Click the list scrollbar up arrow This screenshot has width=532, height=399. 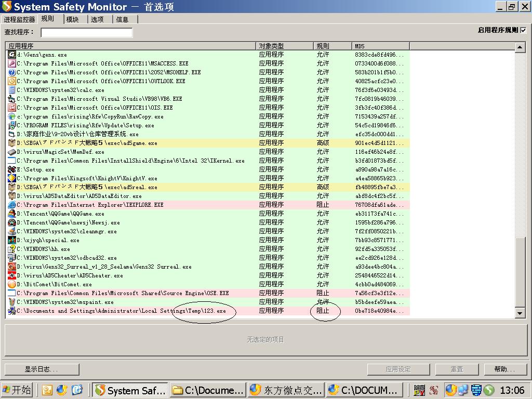tap(520, 47)
